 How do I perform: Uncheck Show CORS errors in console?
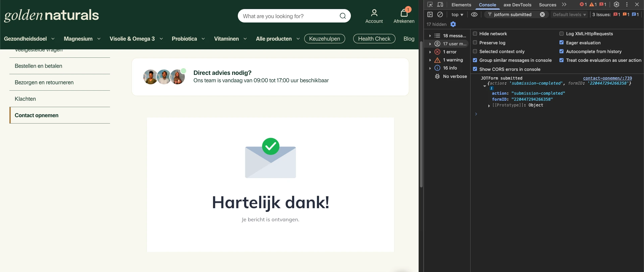coord(475,69)
